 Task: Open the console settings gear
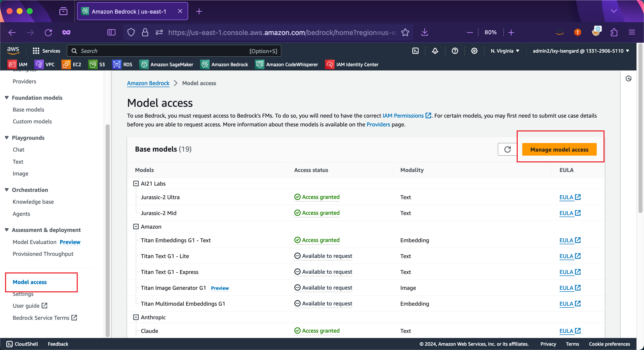point(474,51)
